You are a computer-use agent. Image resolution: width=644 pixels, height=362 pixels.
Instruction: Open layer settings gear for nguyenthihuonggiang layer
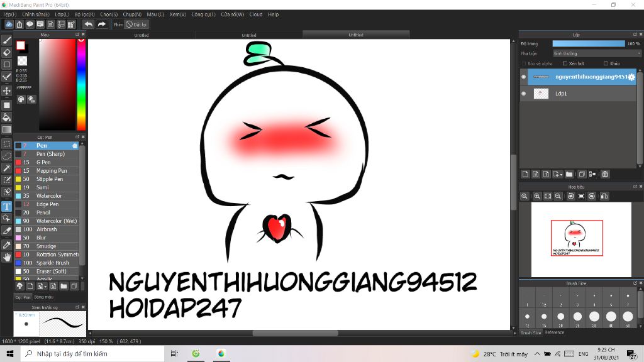tap(631, 77)
